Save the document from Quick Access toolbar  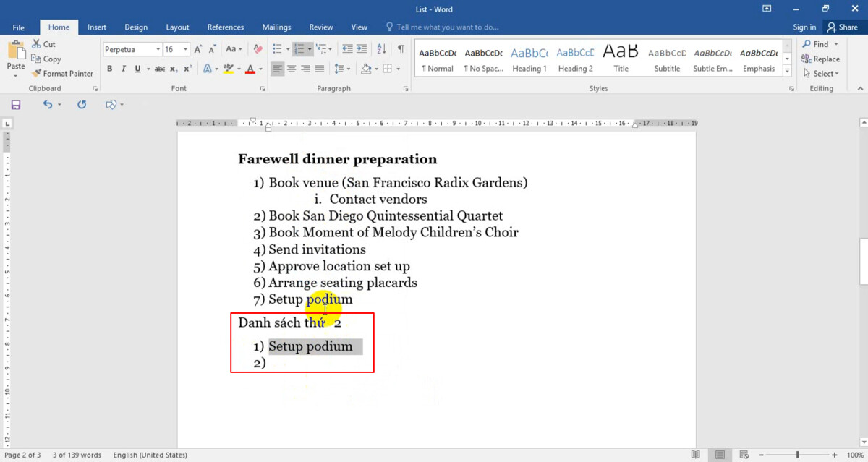(16, 105)
